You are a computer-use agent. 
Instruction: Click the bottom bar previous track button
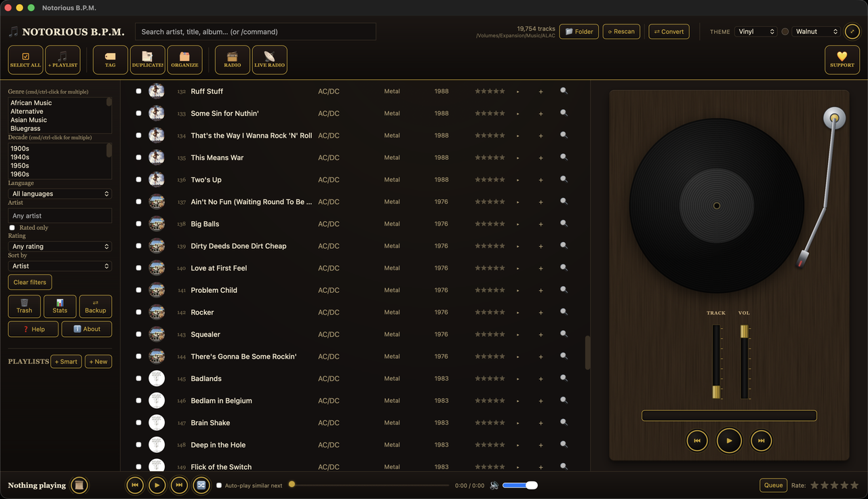point(135,485)
